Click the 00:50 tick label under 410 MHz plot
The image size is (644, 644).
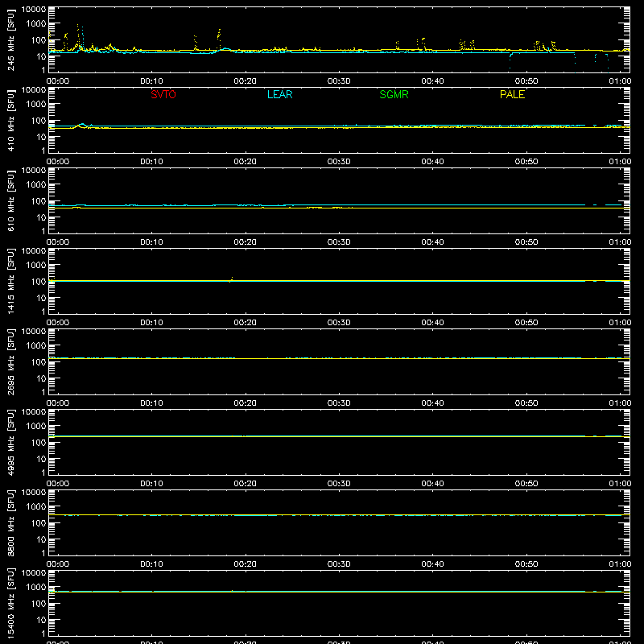(526, 162)
